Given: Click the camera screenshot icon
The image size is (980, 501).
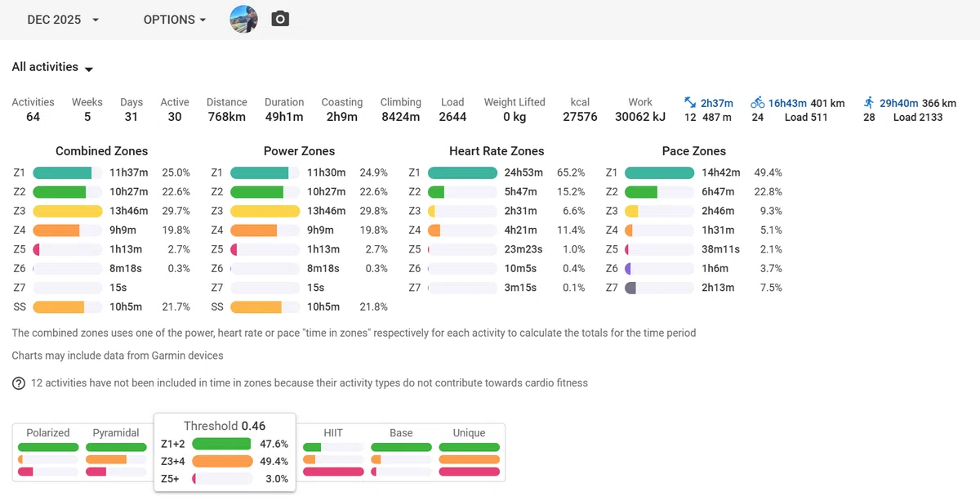Looking at the screenshot, I should pyautogui.click(x=280, y=19).
